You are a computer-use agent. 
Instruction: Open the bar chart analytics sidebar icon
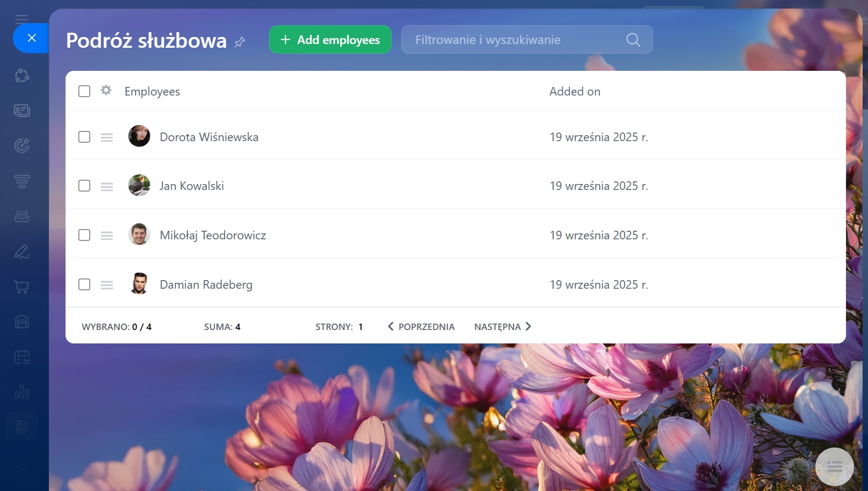pos(22,392)
